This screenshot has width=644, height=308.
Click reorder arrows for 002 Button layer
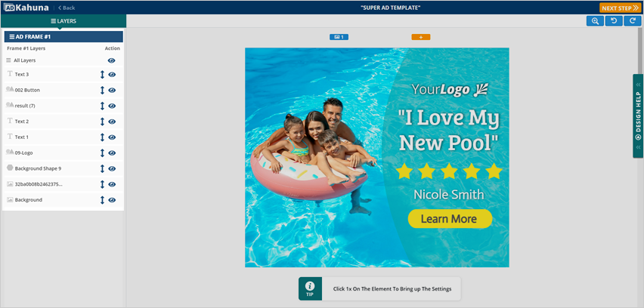tap(102, 91)
